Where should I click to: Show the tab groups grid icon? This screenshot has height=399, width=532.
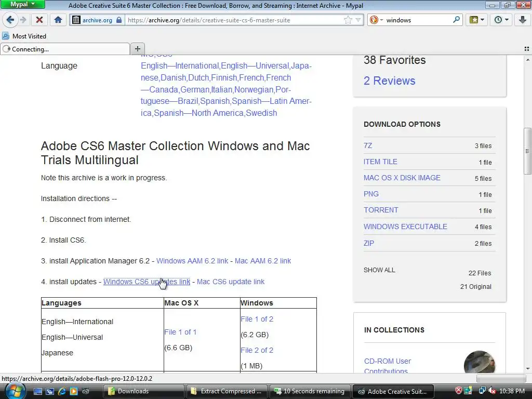(x=527, y=49)
